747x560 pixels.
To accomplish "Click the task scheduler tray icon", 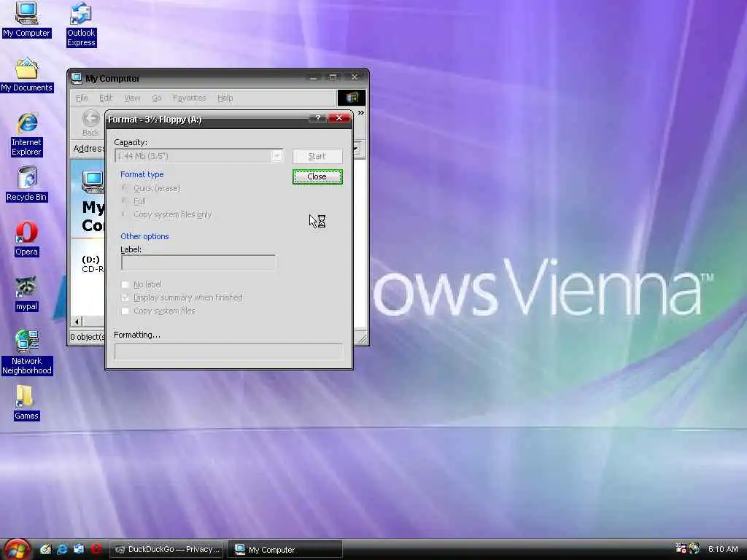I will point(681,548).
